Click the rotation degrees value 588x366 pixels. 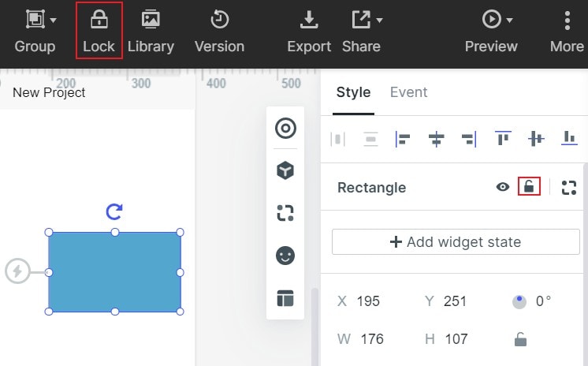pos(543,301)
